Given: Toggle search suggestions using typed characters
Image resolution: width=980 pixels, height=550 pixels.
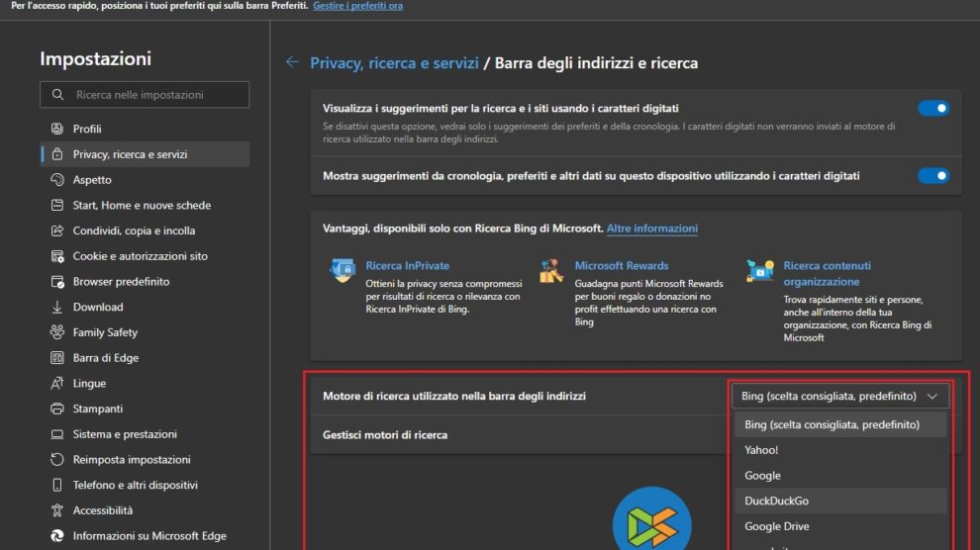Looking at the screenshot, I should (932, 109).
